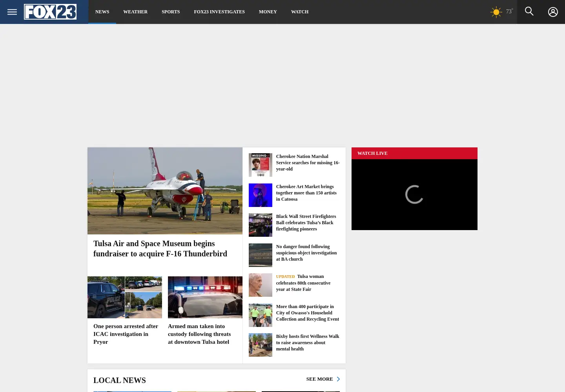Open the F-16 Thunderbird fundraiser headline

(x=160, y=249)
